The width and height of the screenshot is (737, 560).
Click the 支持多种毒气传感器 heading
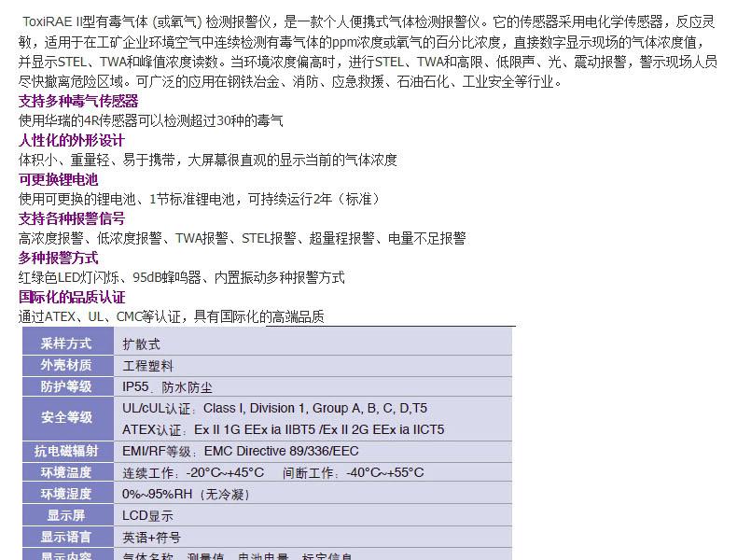(x=78, y=101)
